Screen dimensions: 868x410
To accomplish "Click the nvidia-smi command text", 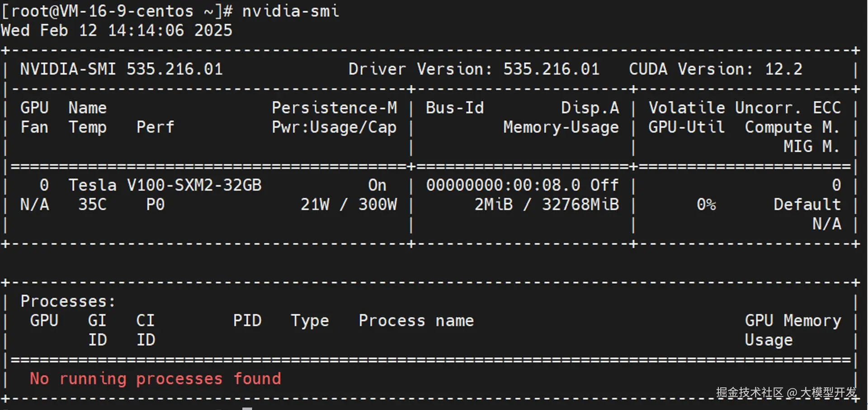I will [290, 11].
